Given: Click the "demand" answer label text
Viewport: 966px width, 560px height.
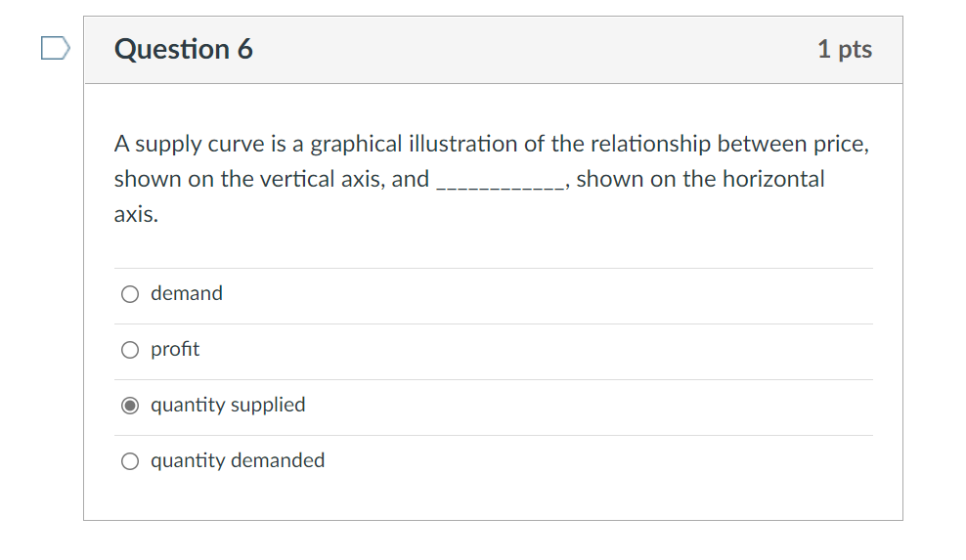Looking at the screenshot, I should pos(187,293).
